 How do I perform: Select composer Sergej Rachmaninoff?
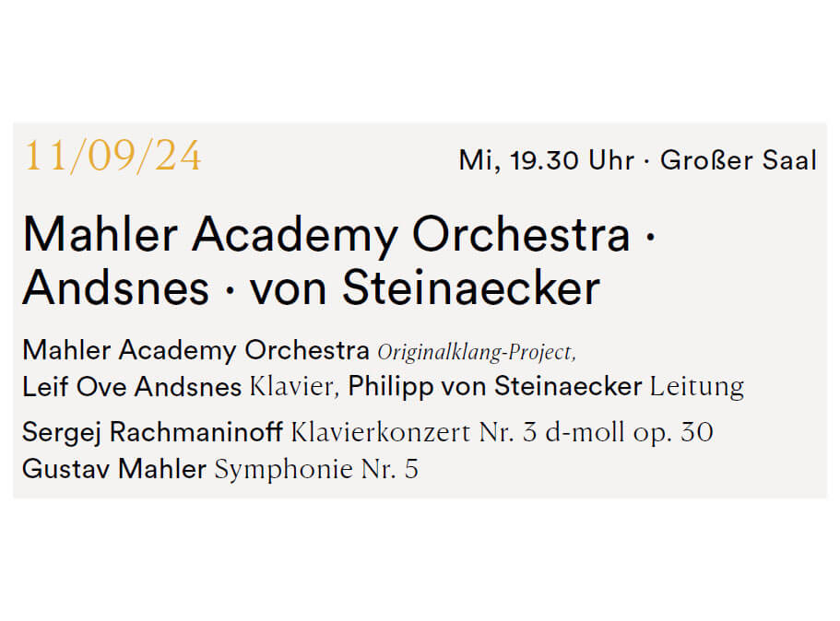(153, 432)
